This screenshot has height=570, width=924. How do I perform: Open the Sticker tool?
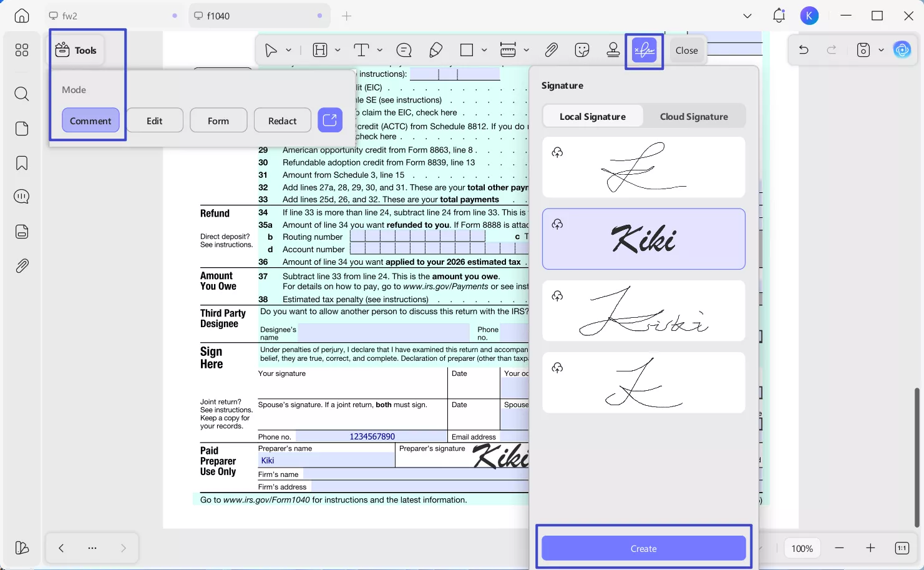581,50
